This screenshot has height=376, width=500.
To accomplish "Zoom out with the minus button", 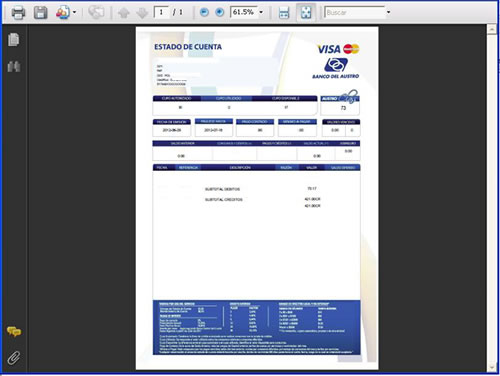I will (x=204, y=13).
